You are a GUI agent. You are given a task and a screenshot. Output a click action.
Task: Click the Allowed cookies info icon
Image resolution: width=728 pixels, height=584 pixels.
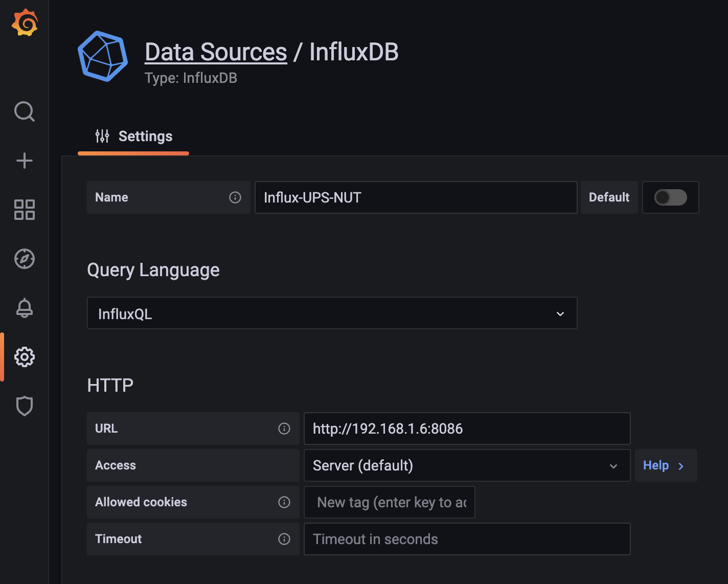click(x=284, y=502)
